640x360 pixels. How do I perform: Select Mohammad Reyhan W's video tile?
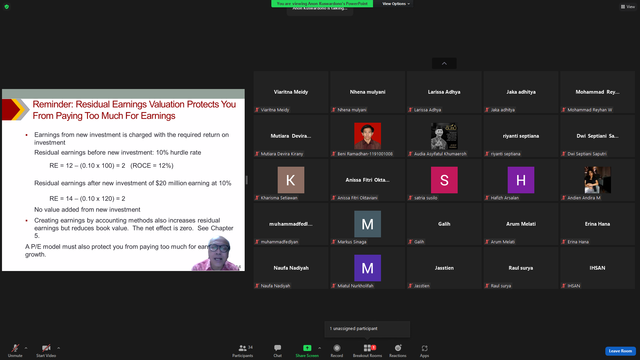(x=598, y=92)
